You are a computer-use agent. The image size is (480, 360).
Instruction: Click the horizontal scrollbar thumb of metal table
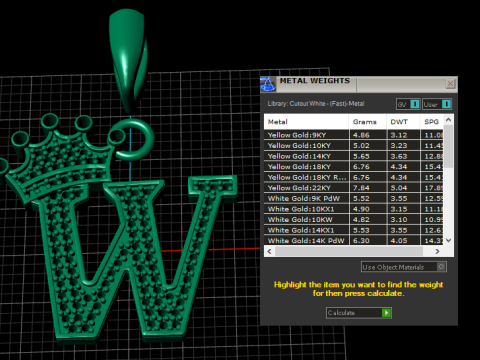(349, 251)
